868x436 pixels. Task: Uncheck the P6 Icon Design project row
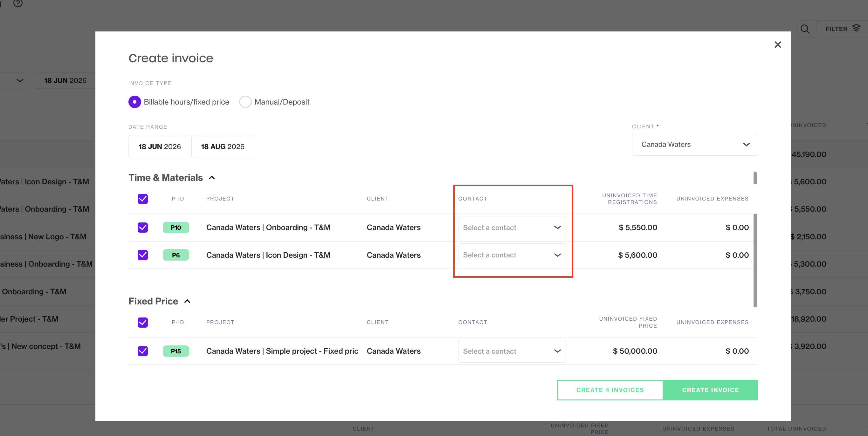click(142, 255)
